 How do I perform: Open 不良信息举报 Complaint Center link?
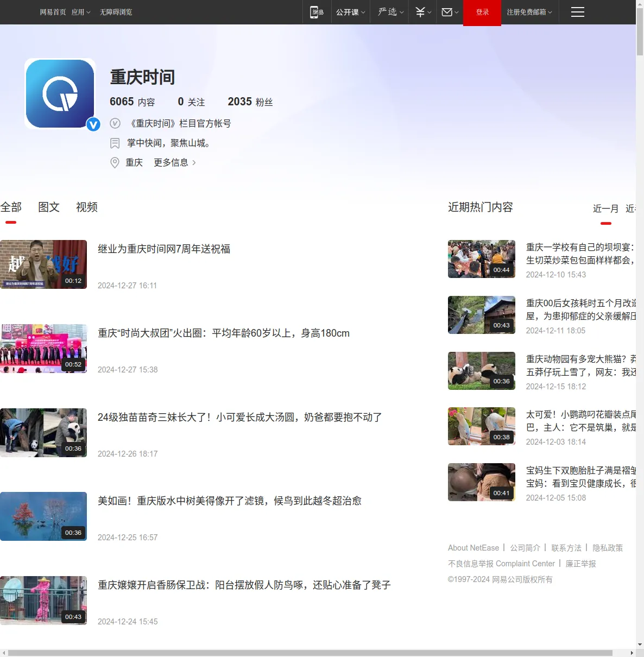(501, 564)
